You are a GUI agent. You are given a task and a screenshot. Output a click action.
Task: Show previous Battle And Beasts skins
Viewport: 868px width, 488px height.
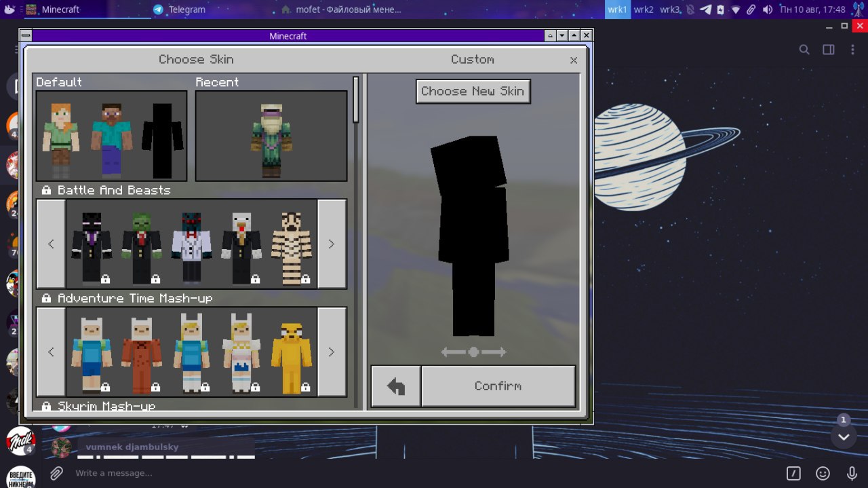coord(51,244)
